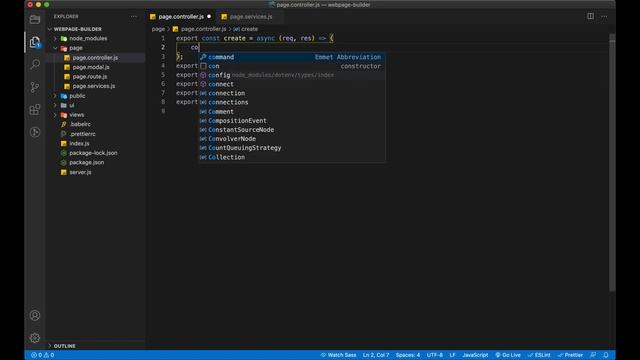
Task: Click the editor vertical scrollbar
Action: (x=612, y=163)
